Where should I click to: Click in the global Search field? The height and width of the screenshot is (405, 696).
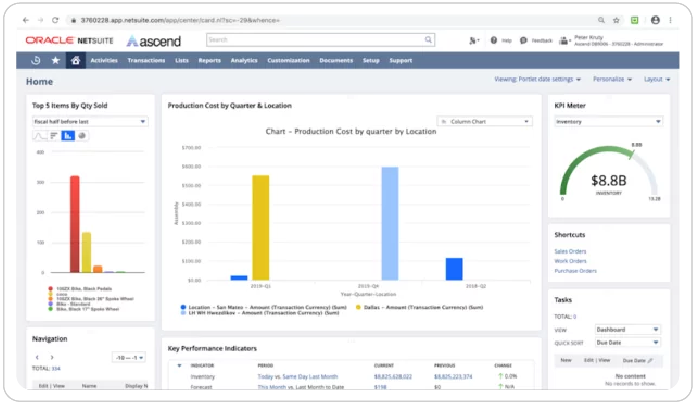click(315, 40)
